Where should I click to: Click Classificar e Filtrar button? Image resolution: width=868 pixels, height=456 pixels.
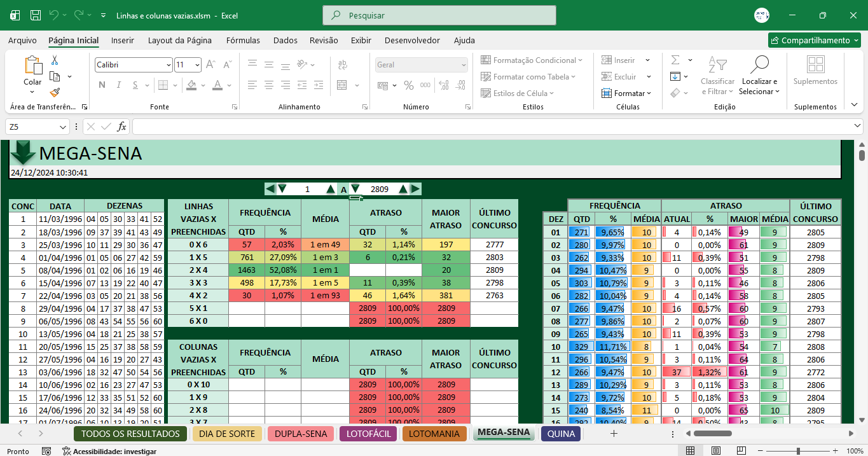[x=717, y=76]
